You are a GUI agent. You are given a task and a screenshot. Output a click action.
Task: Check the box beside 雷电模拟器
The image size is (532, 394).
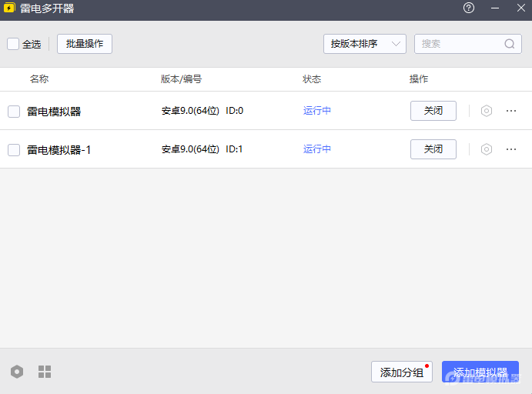(14, 112)
